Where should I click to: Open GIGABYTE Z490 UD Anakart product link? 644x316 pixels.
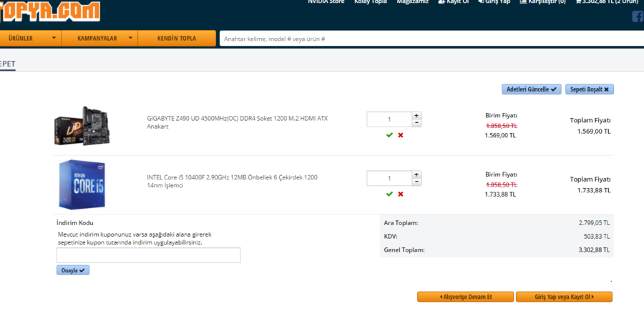(238, 122)
